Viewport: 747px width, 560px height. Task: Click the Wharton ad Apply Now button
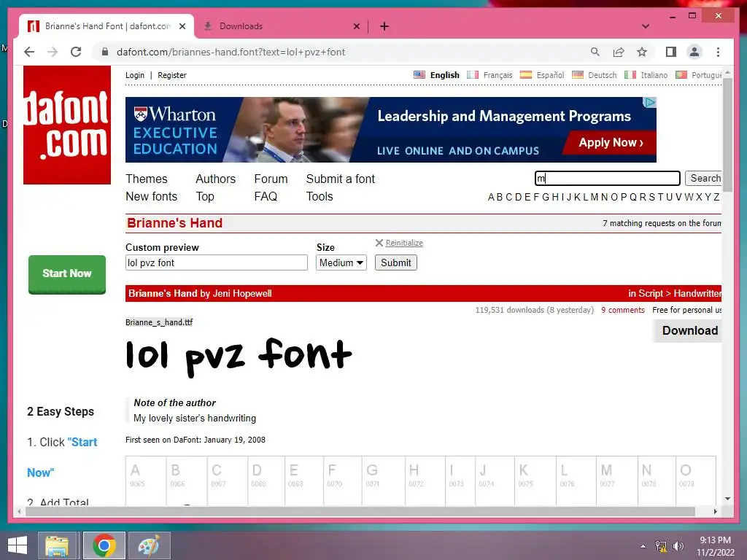(611, 142)
